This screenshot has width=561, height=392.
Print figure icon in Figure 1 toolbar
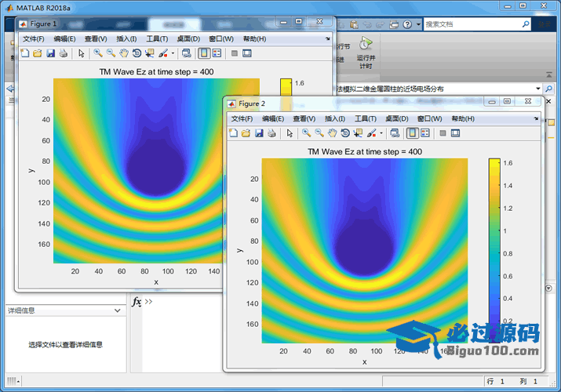64,53
